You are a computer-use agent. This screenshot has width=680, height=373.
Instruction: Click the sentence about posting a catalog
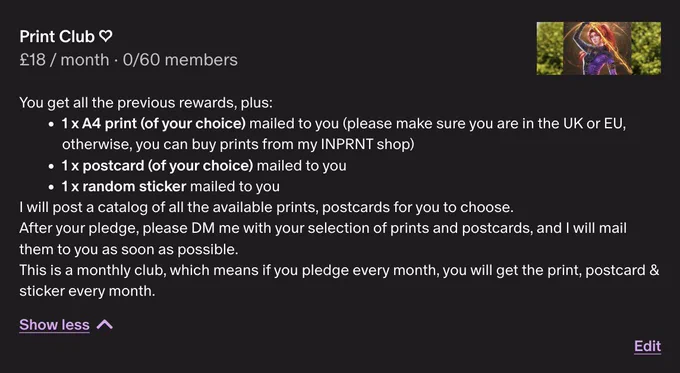point(266,207)
